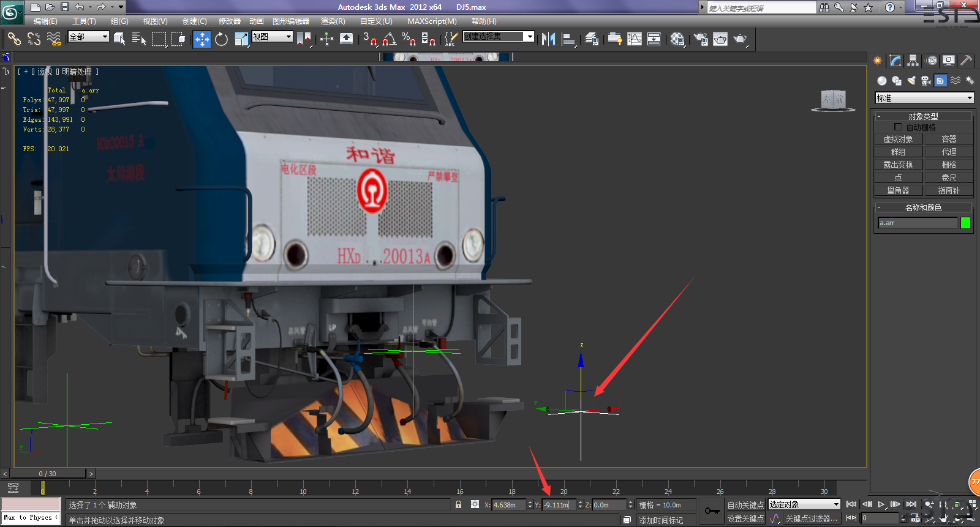
Task: Open the 视图 reference coordinate dropdown
Action: (273, 37)
